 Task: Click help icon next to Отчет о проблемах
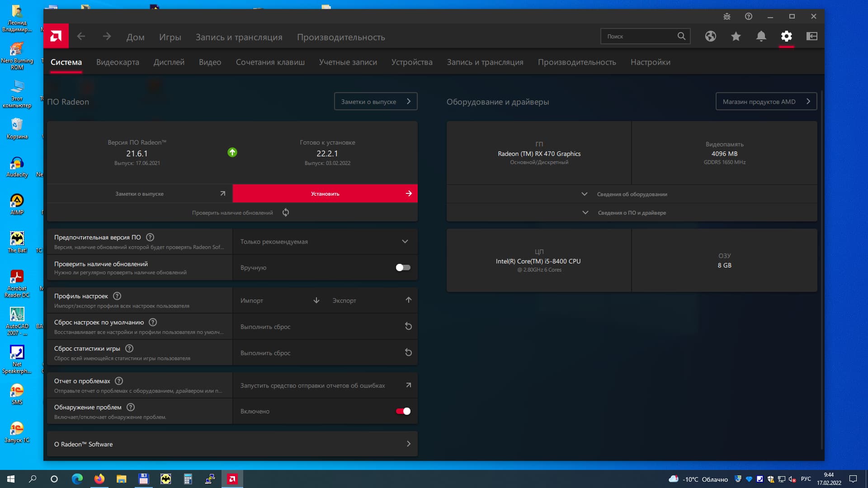[119, 381]
